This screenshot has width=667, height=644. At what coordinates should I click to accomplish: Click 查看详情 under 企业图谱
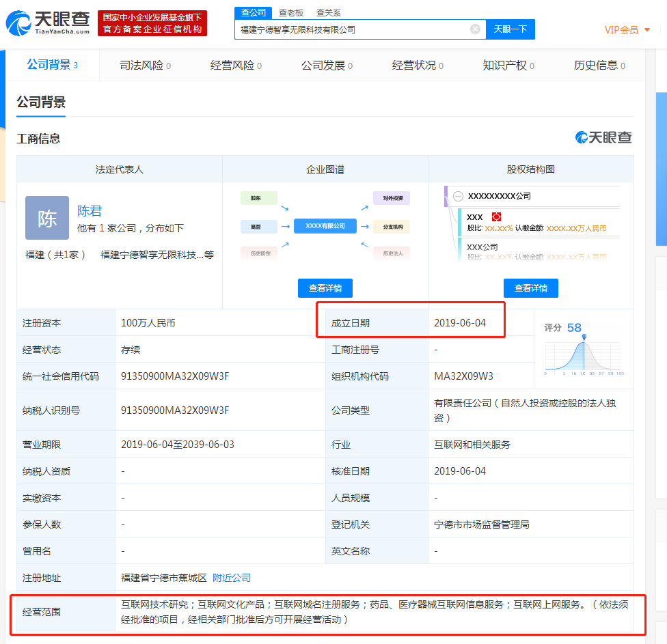[x=325, y=288]
